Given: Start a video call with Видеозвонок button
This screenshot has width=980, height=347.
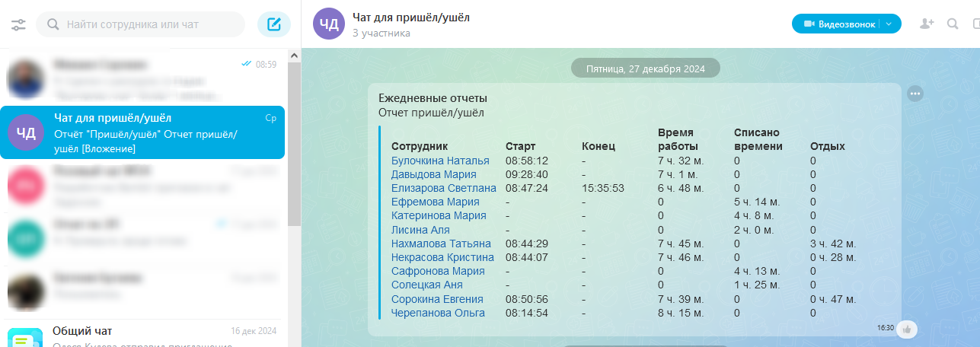Looking at the screenshot, I should (x=838, y=24).
